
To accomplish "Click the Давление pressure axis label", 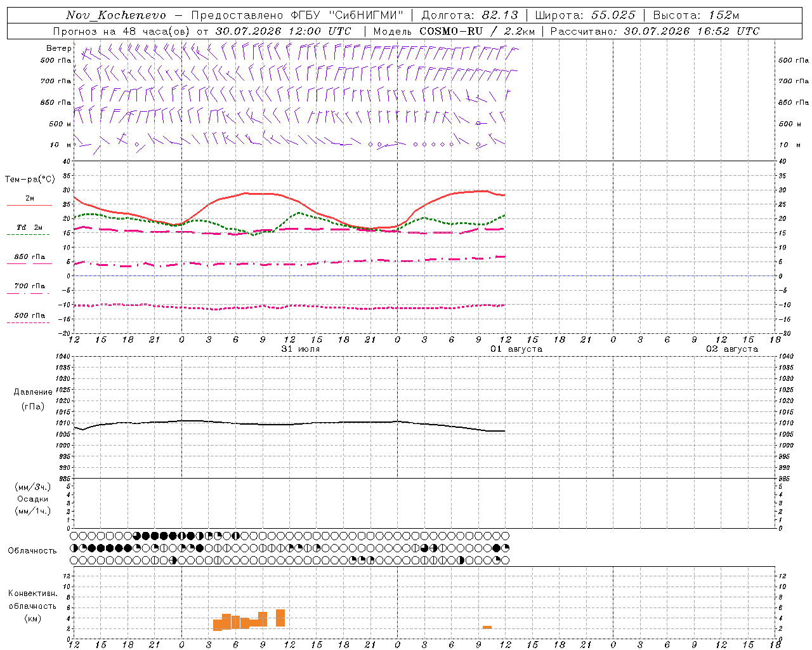I will (x=33, y=392).
